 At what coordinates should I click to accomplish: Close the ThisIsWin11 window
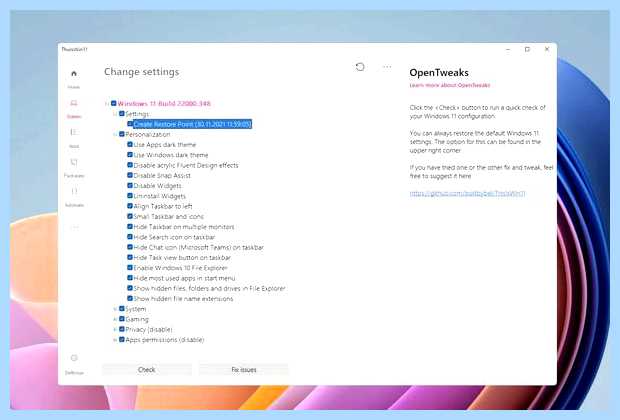[547, 49]
